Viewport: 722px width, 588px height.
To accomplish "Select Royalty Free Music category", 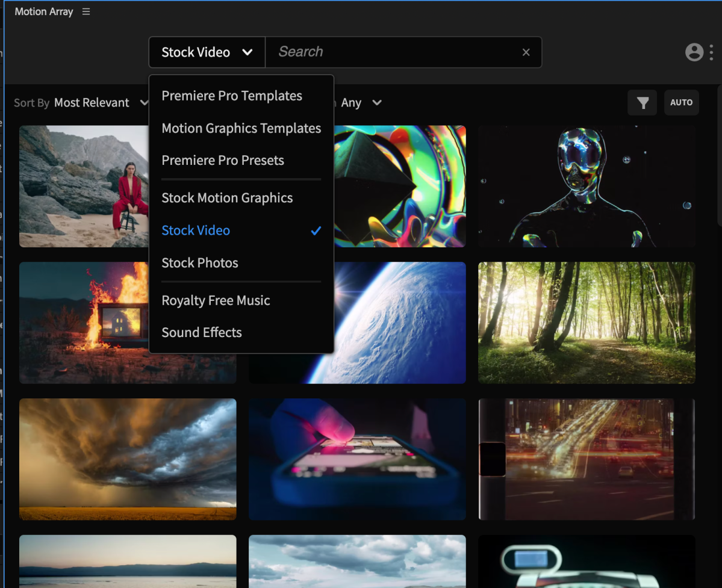I will [216, 300].
